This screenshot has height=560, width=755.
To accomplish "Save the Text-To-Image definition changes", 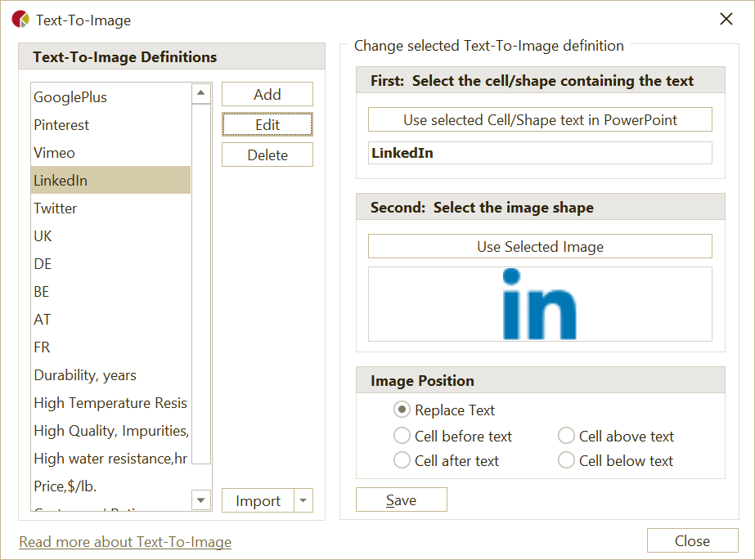I will [x=401, y=499].
